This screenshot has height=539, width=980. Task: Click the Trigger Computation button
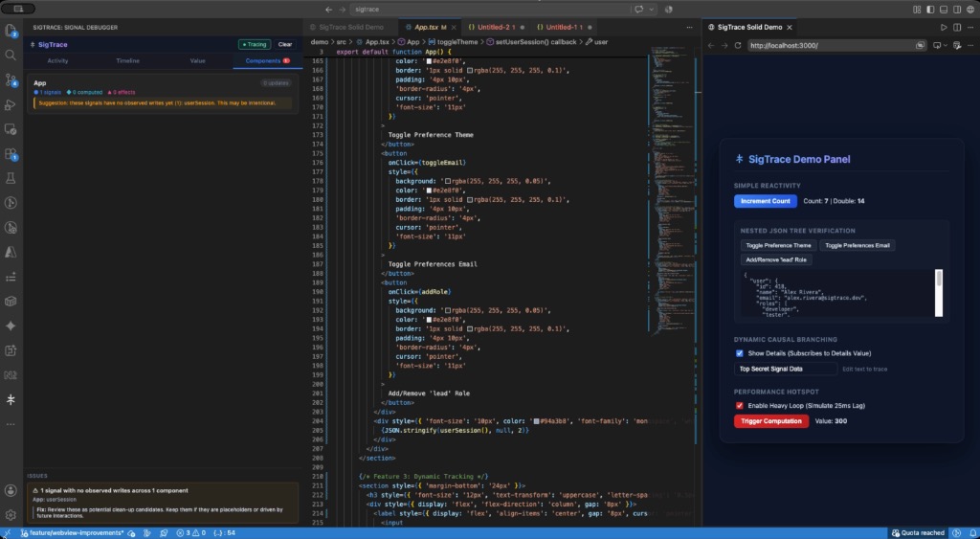pos(771,421)
